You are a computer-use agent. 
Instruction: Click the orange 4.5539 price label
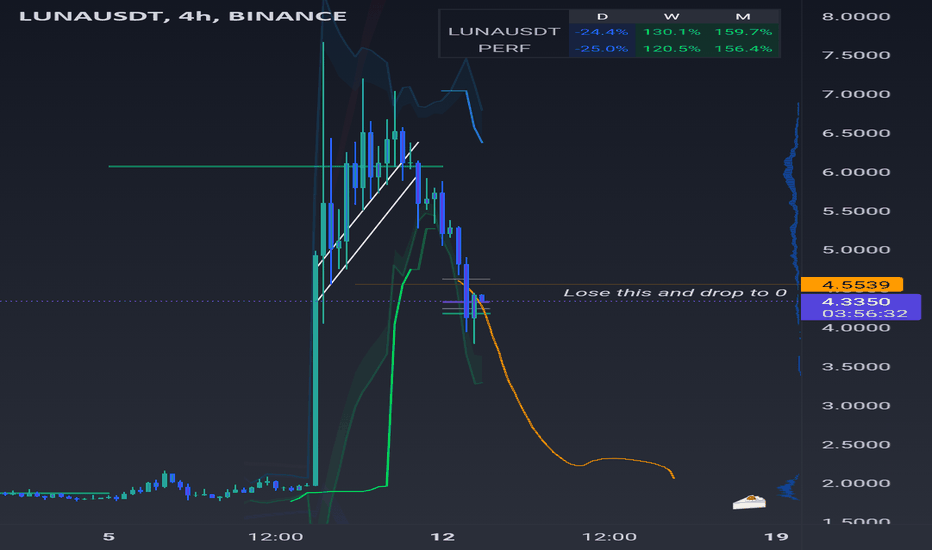(x=852, y=285)
